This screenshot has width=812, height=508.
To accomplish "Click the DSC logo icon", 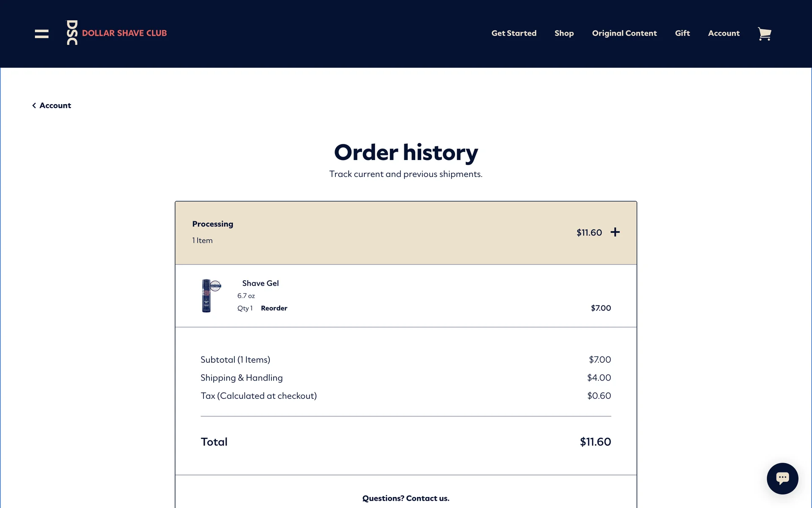I will pyautogui.click(x=72, y=33).
